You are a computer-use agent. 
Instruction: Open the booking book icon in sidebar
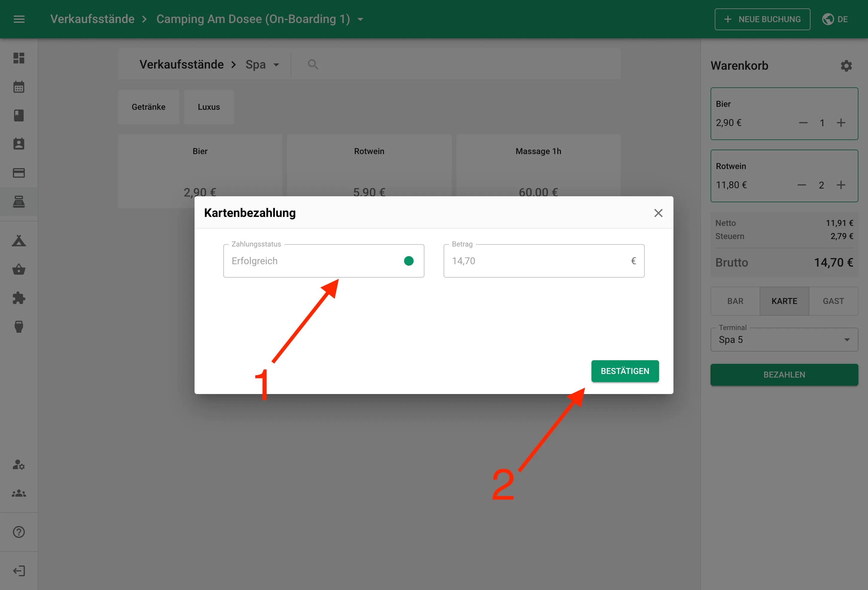tap(19, 115)
